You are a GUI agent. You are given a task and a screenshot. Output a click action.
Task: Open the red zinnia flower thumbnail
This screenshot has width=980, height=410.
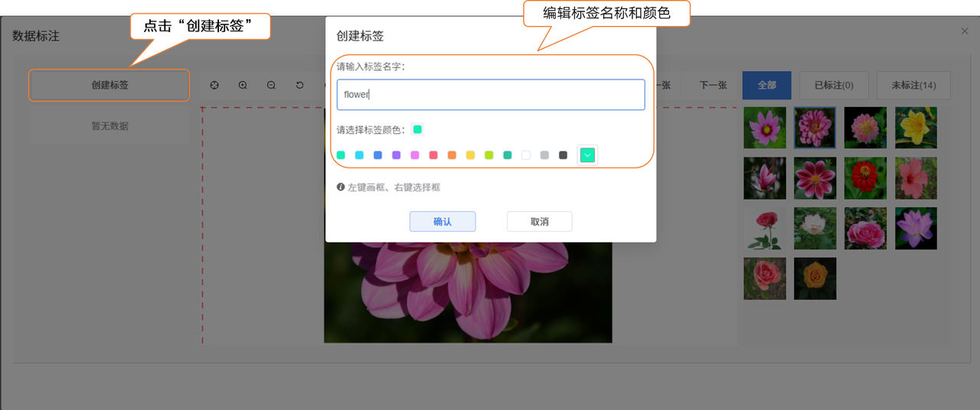click(865, 178)
